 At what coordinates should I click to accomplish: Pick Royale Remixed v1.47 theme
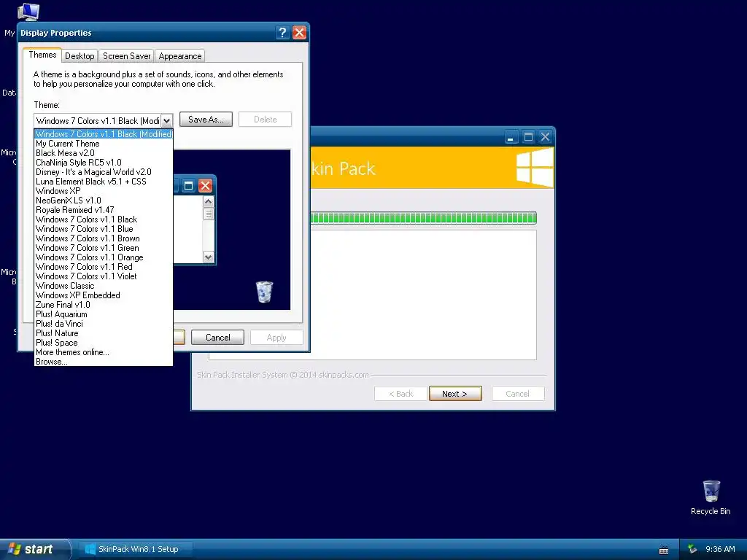coord(104,210)
